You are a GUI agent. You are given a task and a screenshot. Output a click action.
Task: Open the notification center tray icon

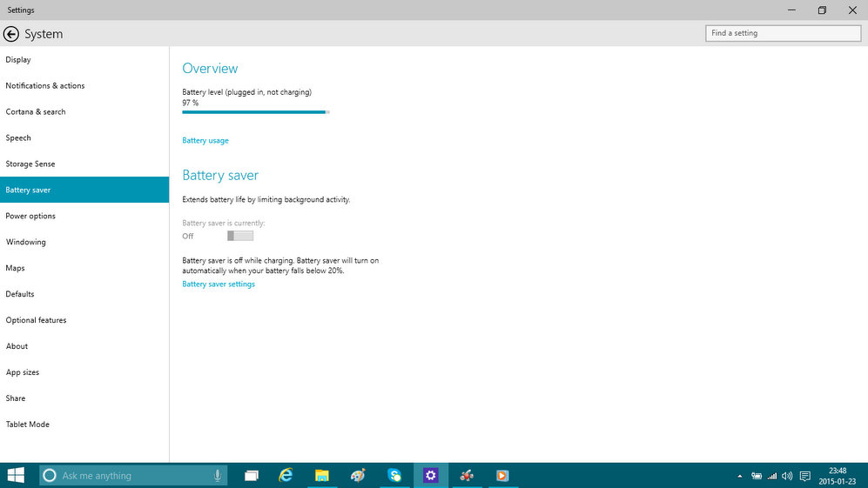[804, 476]
